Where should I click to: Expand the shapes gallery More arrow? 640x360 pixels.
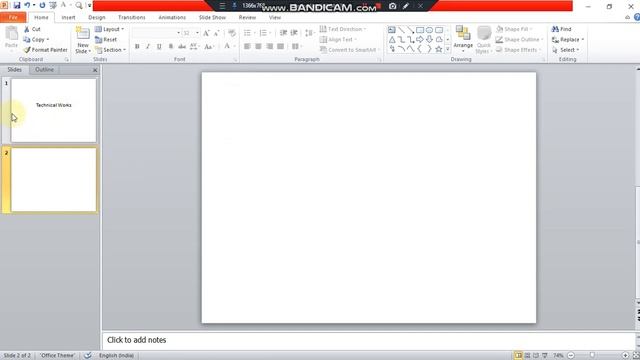(448, 49)
